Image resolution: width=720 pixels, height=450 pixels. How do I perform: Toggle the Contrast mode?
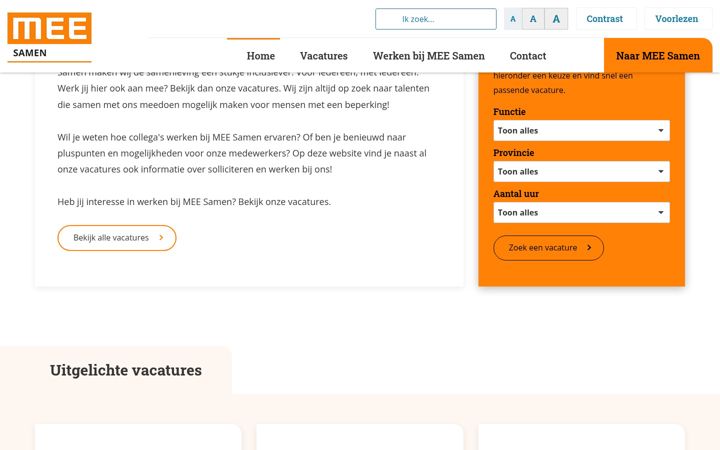pyautogui.click(x=604, y=19)
